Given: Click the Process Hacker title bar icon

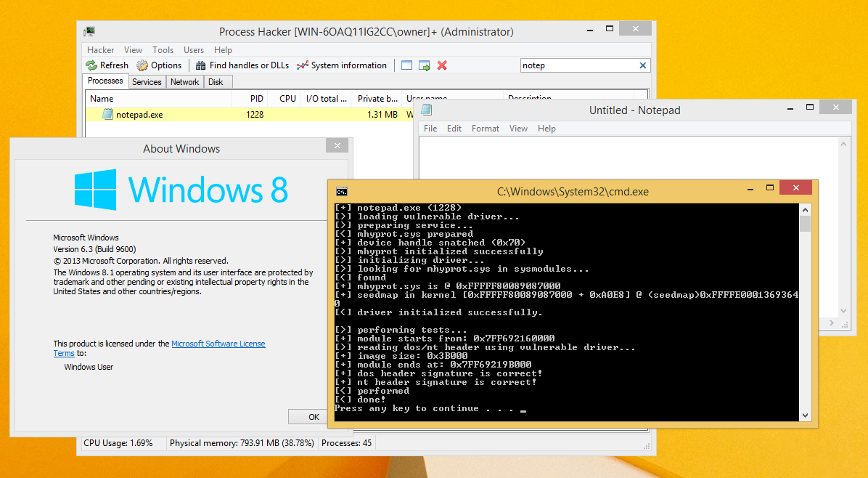Looking at the screenshot, I should [x=89, y=31].
